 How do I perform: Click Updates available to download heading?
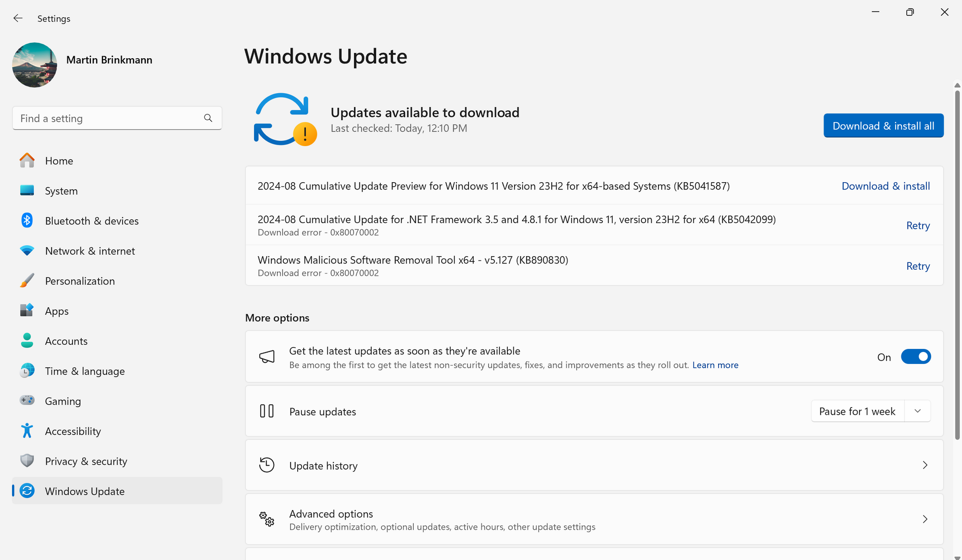[x=425, y=112]
